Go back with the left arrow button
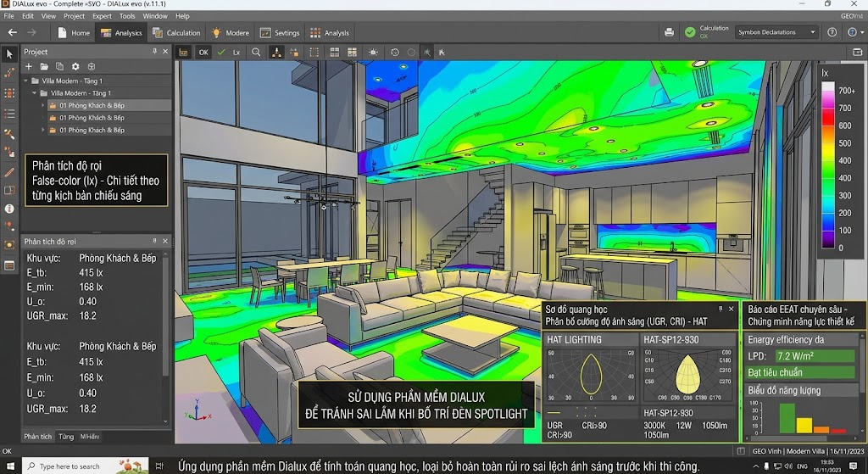Image resolution: width=868 pixels, height=474 pixels. click(x=12, y=33)
